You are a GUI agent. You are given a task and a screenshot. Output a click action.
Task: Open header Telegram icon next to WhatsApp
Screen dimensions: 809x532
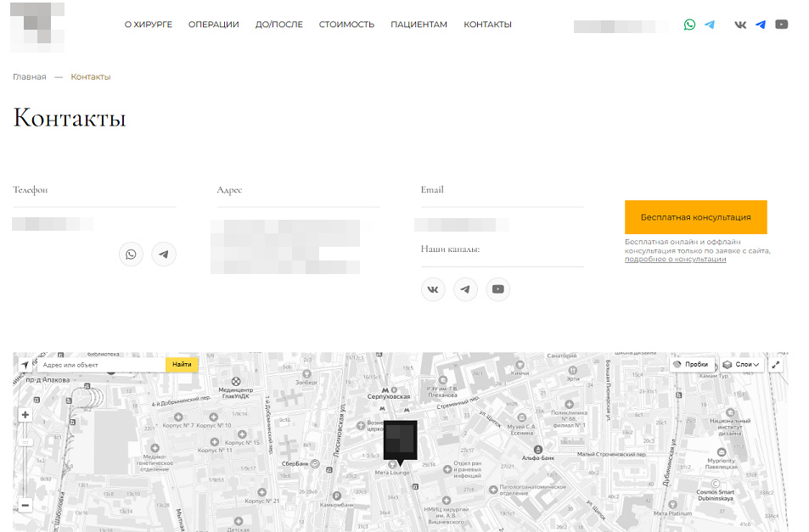[710, 25]
